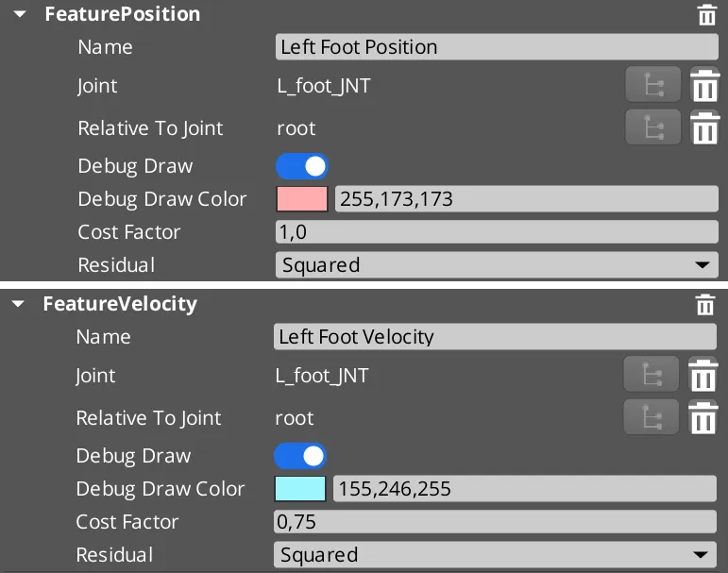Click the Cost Factor field showing 0,75
Screen dimensions: 728x573
pyautogui.click(x=495, y=522)
